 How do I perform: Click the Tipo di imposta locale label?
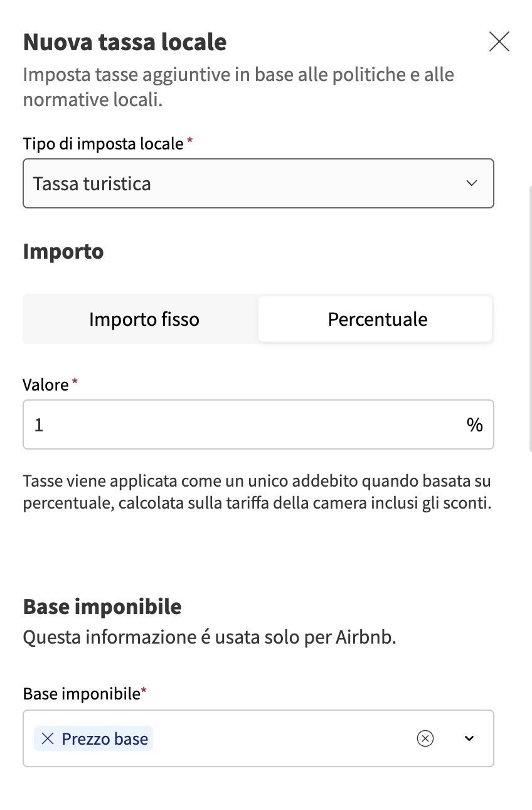(x=103, y=143)
